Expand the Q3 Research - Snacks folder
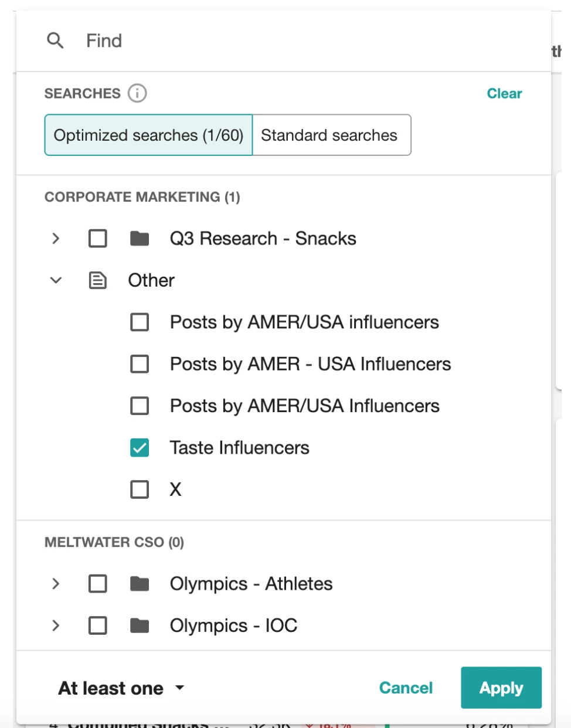This screenshot has height=728, width=571. pyautogui.click(x=56, y=239)
